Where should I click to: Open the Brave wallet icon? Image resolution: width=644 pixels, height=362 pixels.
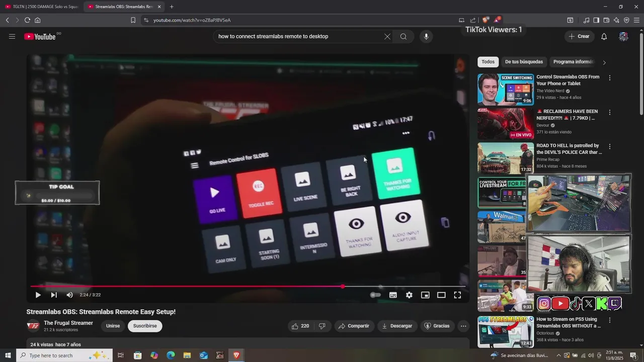(606, 20)
